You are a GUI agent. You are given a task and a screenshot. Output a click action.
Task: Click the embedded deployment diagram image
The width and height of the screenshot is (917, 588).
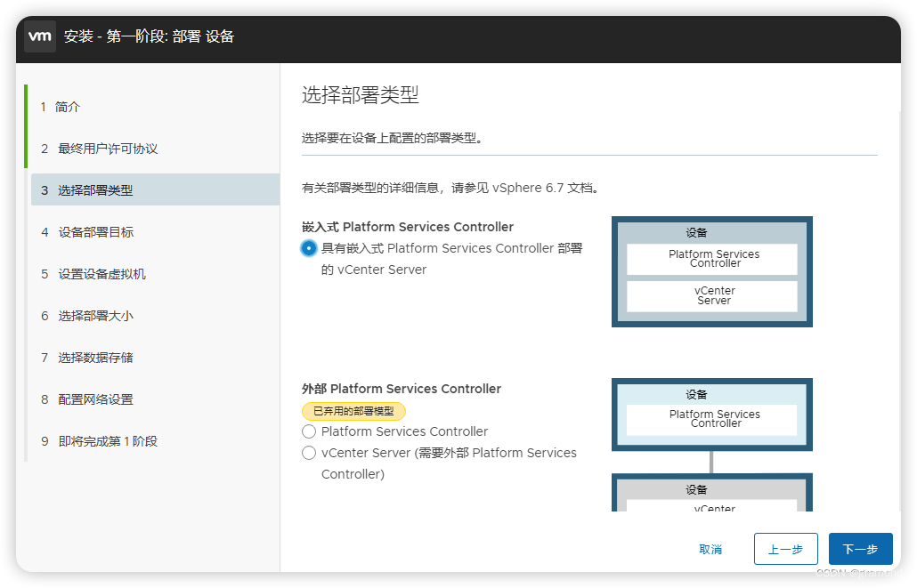click(x=711, y=272)
